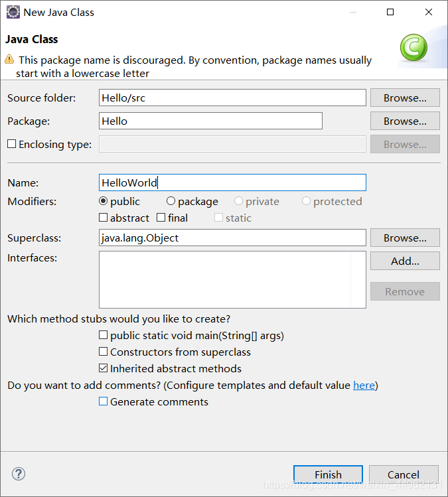Click the green Java class icon

click(413, 48)
